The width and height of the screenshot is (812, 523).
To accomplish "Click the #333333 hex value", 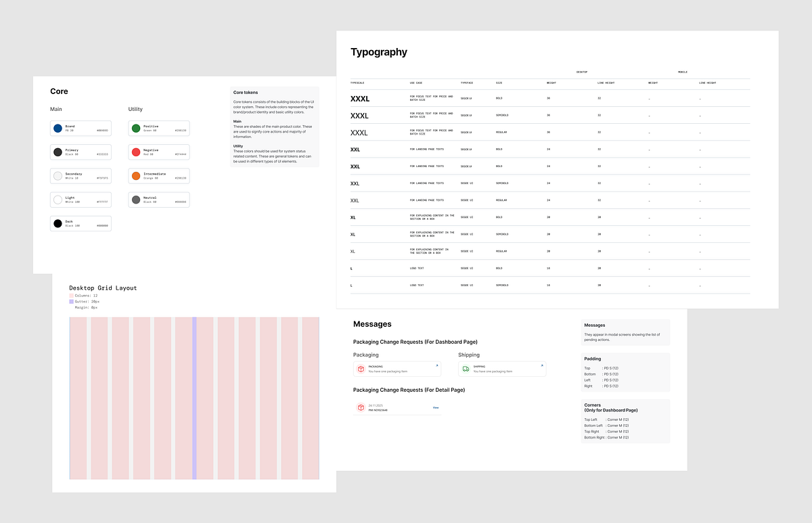I will pos(102,154).
